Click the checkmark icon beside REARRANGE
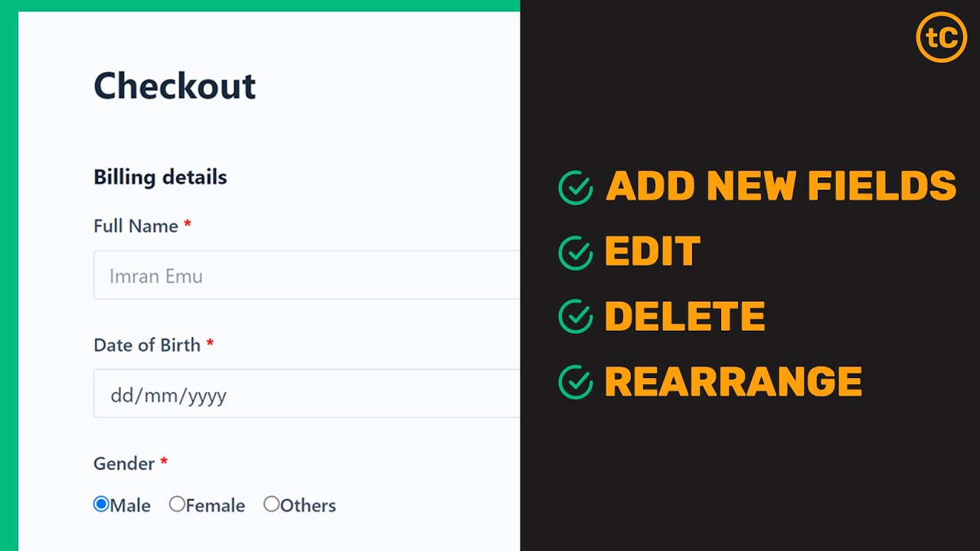This screenshot has height=551, width=980. pos(576,382)
